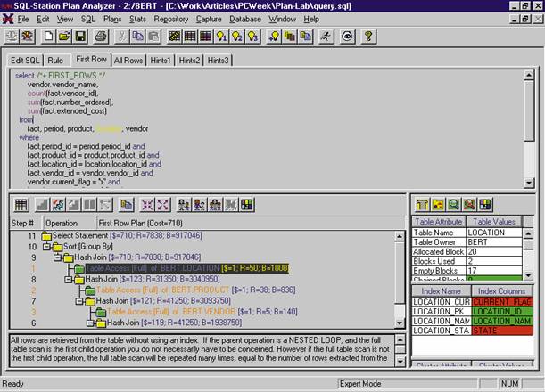Click the Paste clipboard icon in the top toolbar
Image resolution: width=545 pixels, height=392 pixels.
153,37
